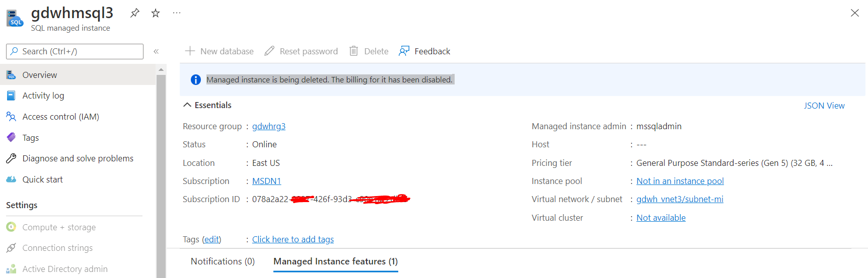Open Access control (IAM)
This screenshot has height=278, width=868.
click(x=78, y=117)
